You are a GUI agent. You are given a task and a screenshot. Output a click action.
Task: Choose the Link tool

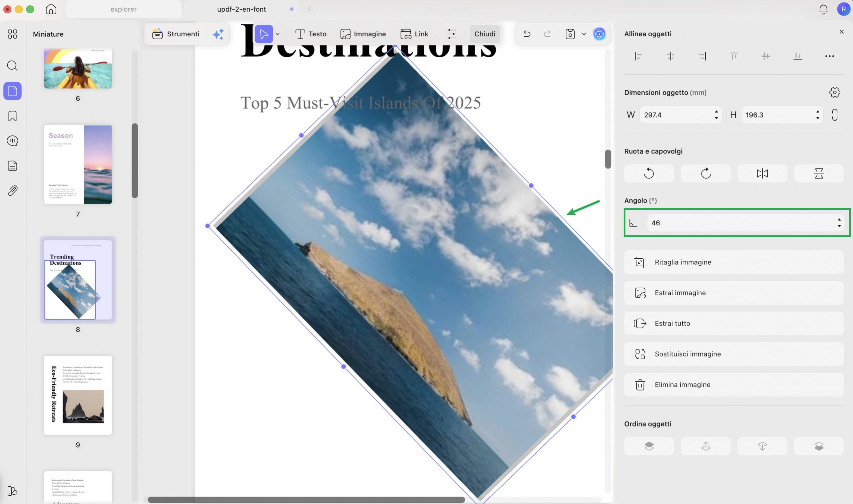point(414,34)
